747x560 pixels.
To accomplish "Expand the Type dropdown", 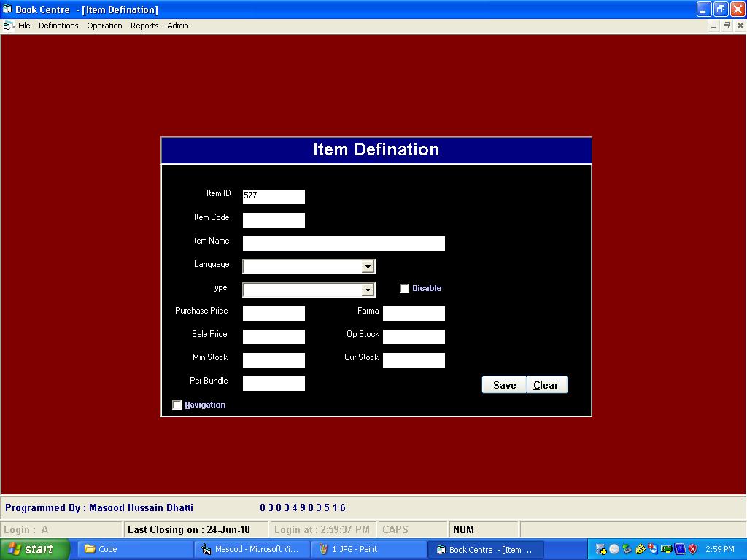I will (x=368, y=289).
